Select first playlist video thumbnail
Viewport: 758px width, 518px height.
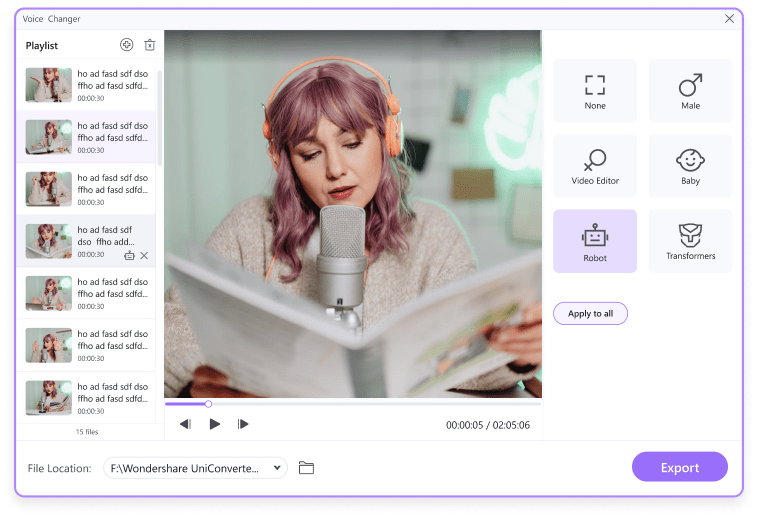[48, 85]
